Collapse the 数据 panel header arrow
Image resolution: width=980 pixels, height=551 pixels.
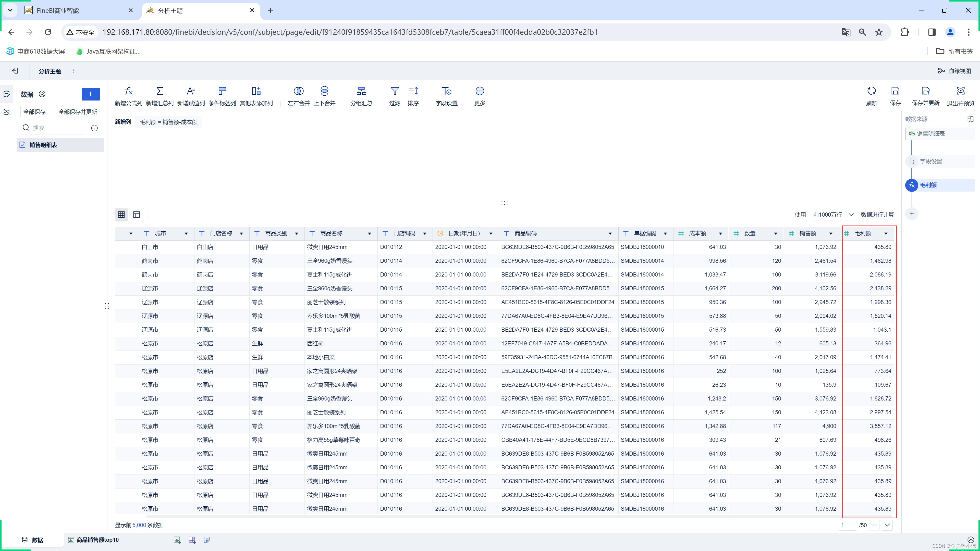tap(42, 94)
